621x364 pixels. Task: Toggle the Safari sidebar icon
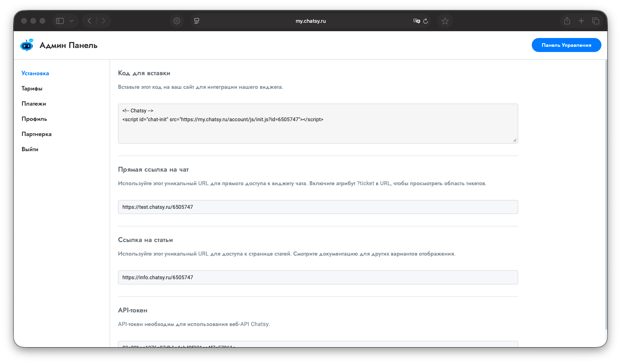coord(60,21)
